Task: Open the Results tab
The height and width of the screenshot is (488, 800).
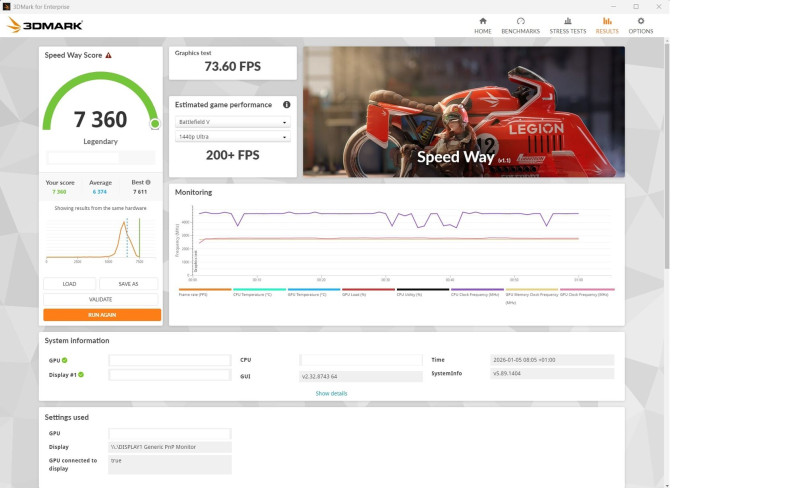Action: [x=607, y=26]
